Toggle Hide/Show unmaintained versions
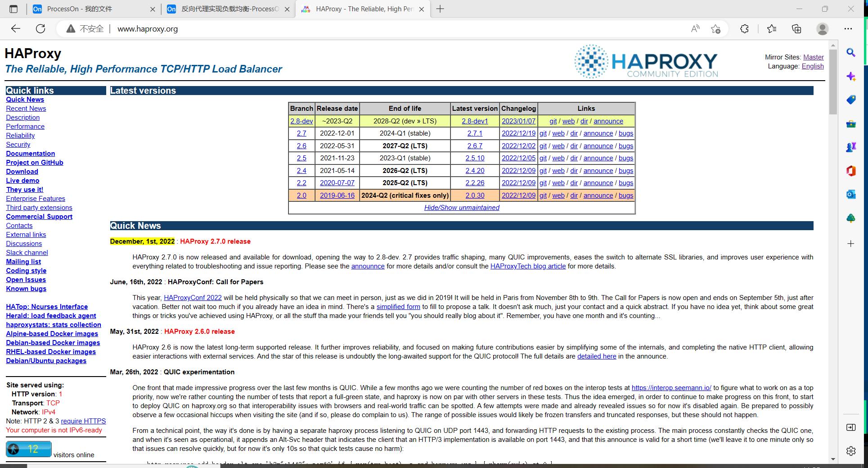This screenshot has width=868, height=468. point(462,208)
